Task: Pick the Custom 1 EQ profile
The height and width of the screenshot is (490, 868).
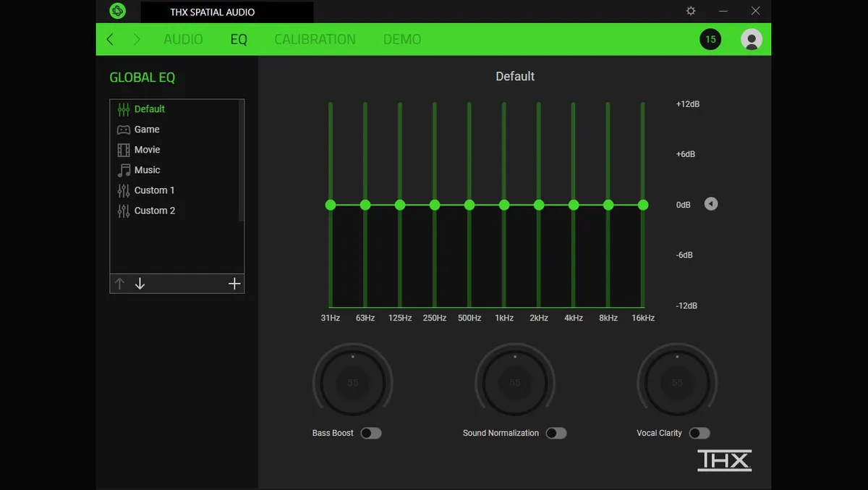Action: click(x=154, y=190)
